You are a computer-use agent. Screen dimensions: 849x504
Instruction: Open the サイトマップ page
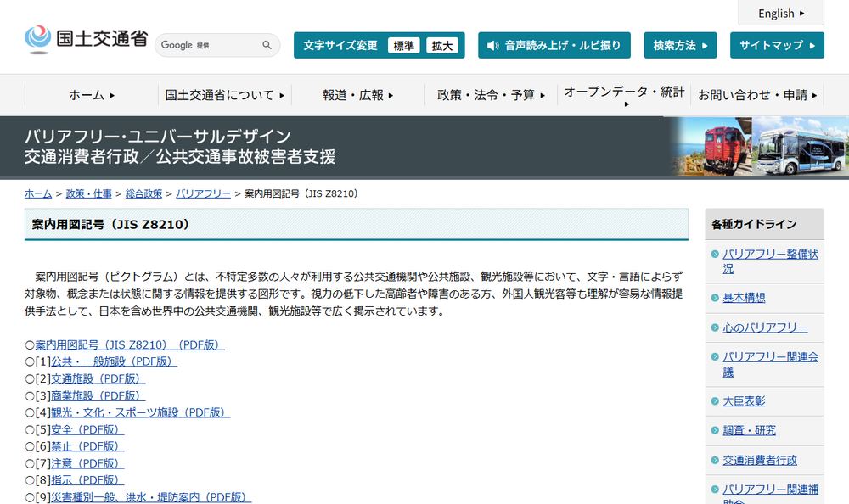777,45
